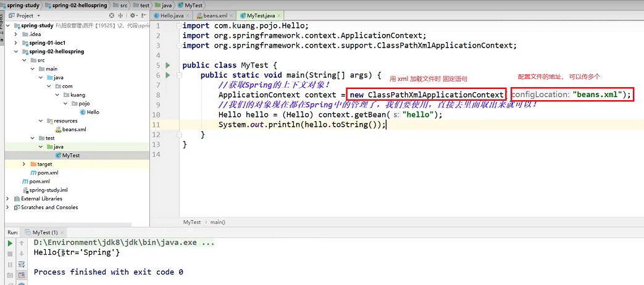Click main() in editor bottom breadcrumb

coord(218,222)
